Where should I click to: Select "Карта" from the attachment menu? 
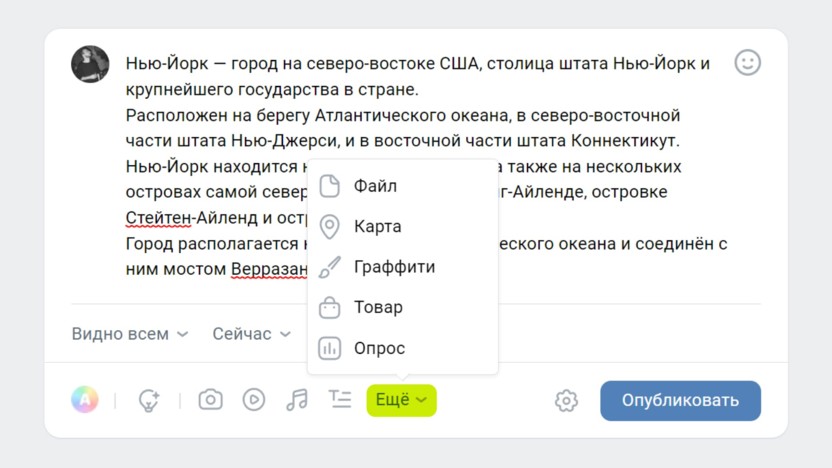377,227
